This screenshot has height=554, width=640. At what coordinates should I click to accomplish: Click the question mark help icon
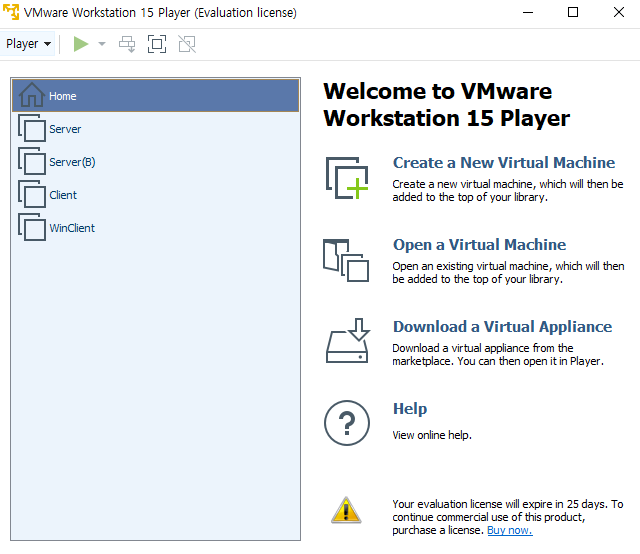coord(347,423)
